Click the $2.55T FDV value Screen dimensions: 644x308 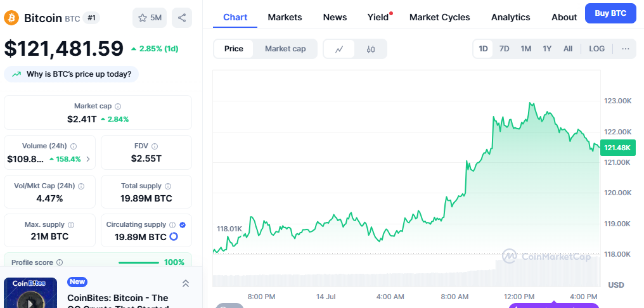(x=146, y=158)
